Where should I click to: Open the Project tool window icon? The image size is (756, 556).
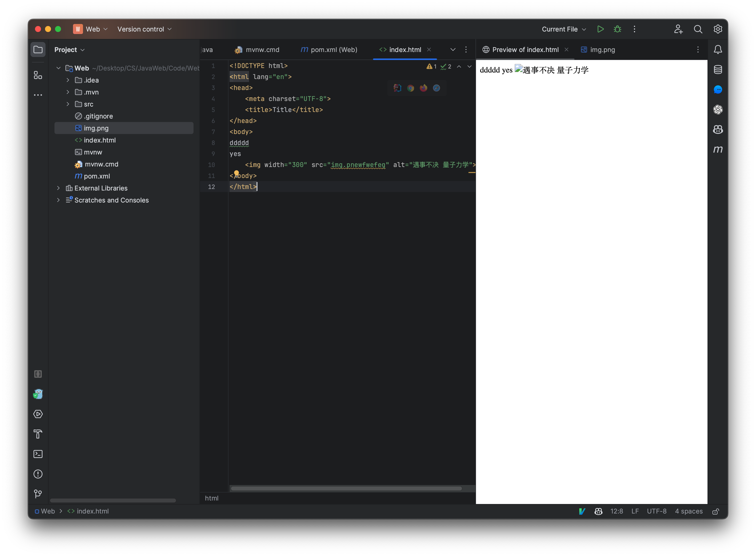38,50
